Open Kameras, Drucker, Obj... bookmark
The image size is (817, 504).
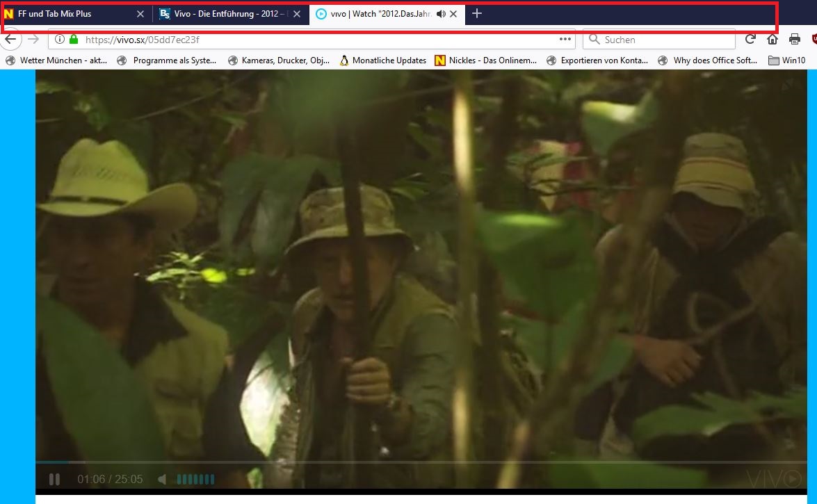pyautogui.click(x=279, y=60)
